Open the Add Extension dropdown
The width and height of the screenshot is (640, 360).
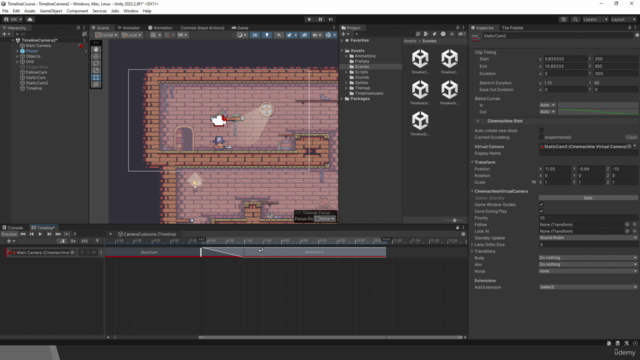tap(588, 287)
